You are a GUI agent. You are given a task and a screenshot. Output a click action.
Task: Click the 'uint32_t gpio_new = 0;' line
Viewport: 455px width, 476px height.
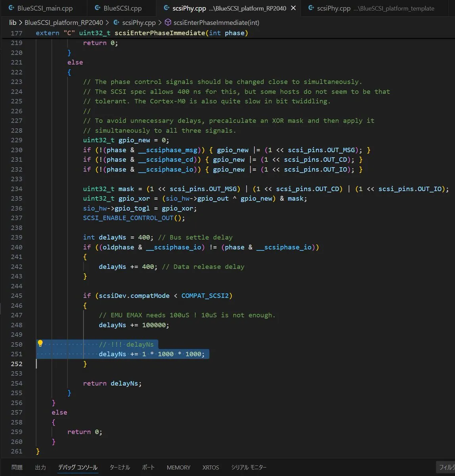126,140
